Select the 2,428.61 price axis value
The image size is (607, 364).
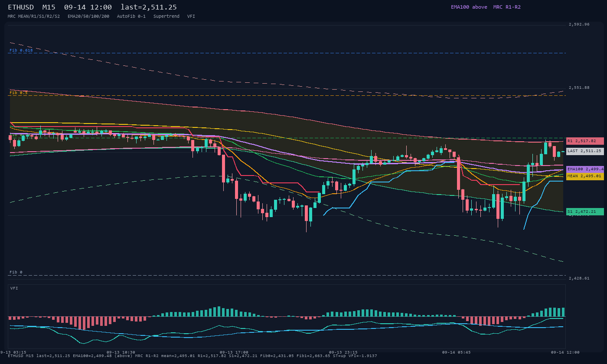click(x=579, y=278)
